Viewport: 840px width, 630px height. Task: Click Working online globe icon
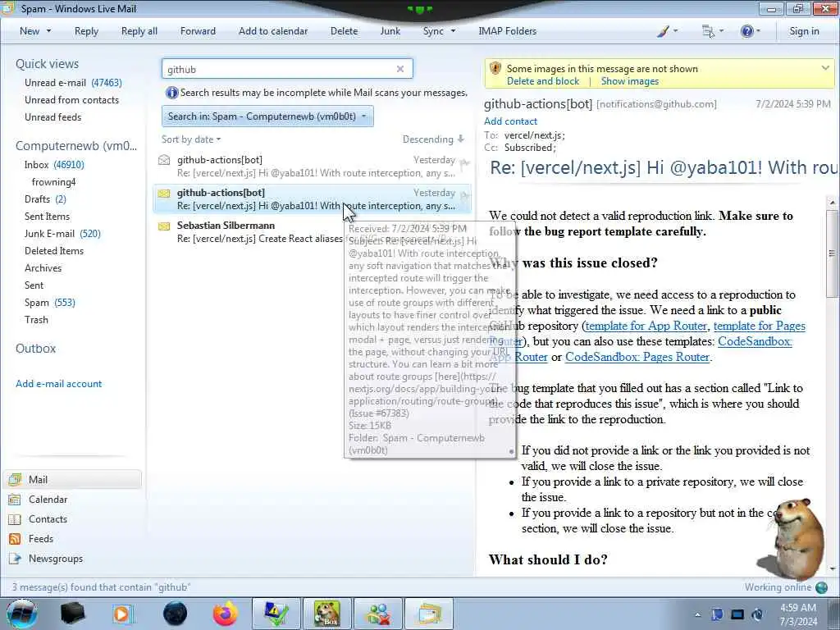click(x=822, y=587)
